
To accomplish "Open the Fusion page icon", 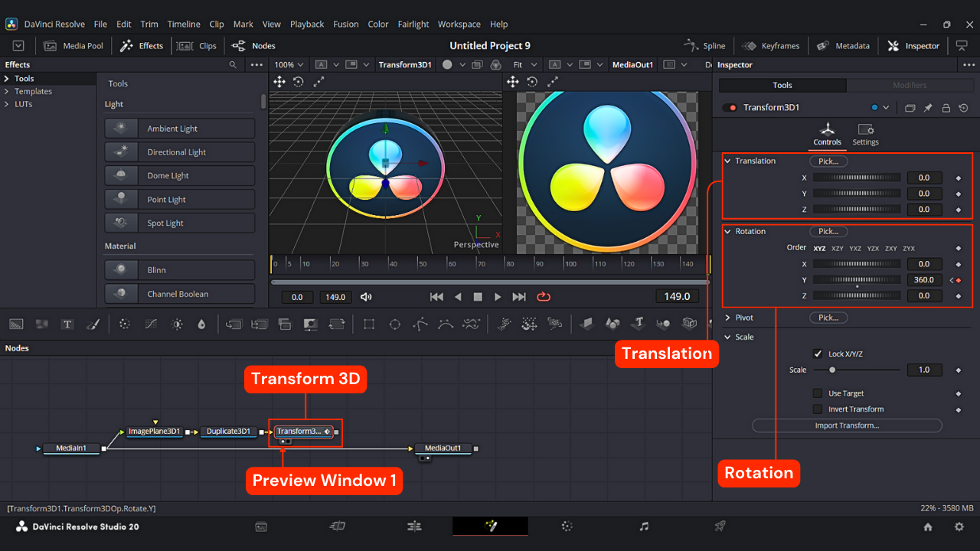I will point(490,527).
